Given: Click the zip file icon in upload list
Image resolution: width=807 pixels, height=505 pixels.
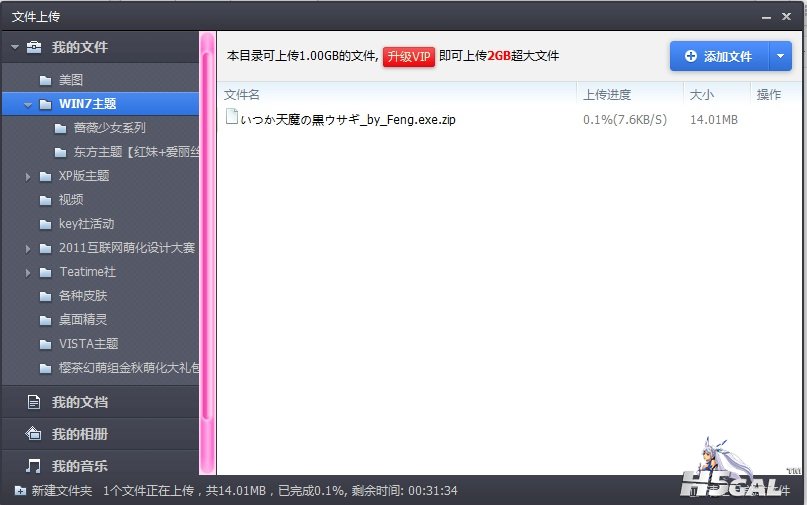Looking at the screenshot, I should [232, 117].
